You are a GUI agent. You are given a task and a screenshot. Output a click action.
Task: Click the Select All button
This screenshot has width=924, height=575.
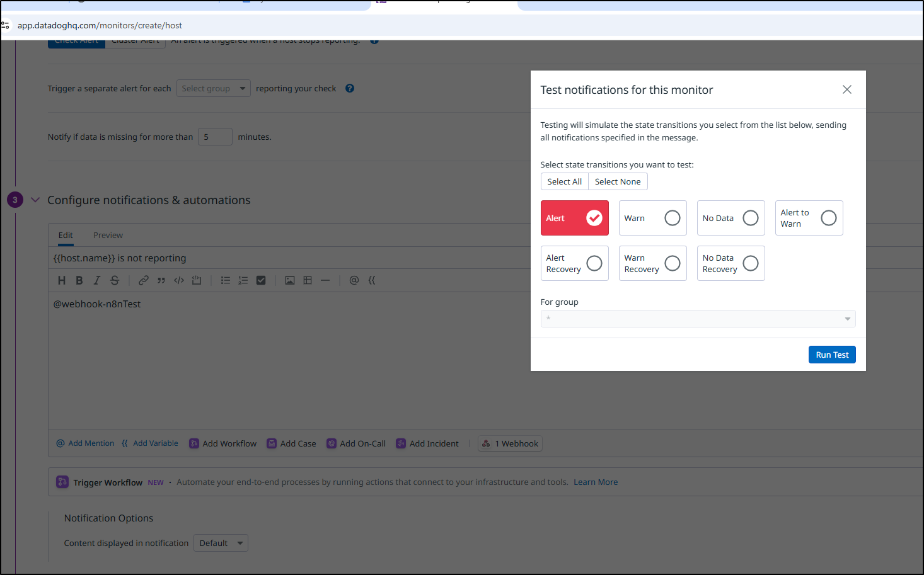[565, 181]
